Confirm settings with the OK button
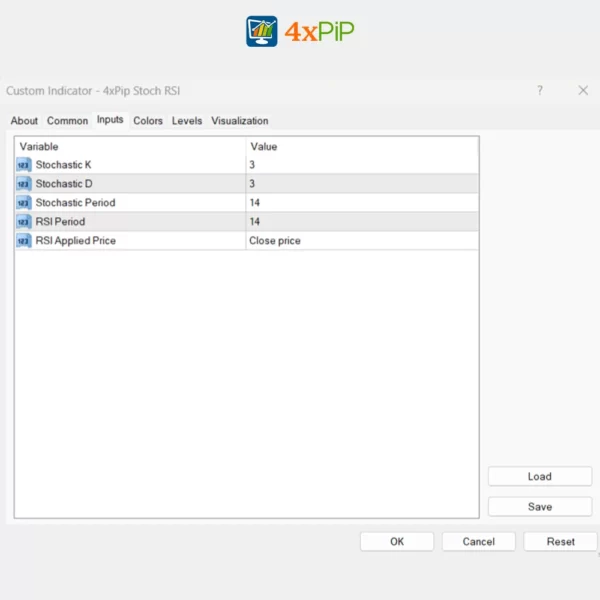Viewport: 600px width, 600px height. pos(397,541)
